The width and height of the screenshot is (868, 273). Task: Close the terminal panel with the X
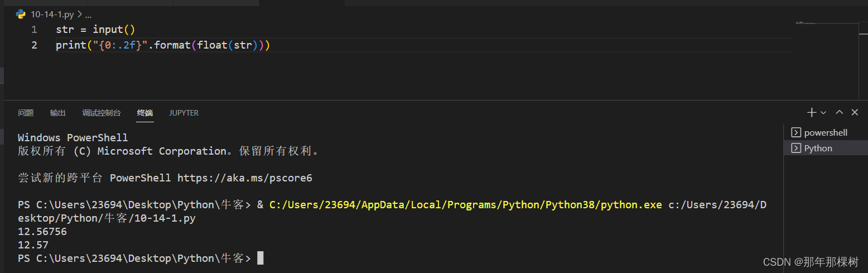click(855, 113)
